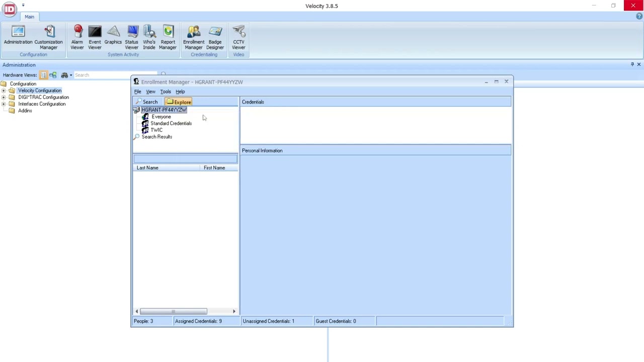Viewport: 644px width, 362px height.
Task: Maximize the Enrollment Manager window
Action: (496, 81)
